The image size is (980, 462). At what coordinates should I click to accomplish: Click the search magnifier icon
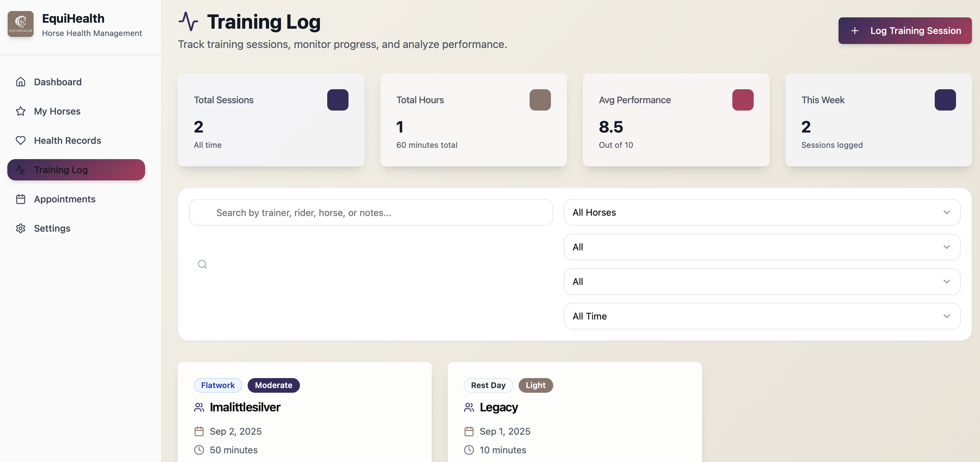tap(202, 265)
